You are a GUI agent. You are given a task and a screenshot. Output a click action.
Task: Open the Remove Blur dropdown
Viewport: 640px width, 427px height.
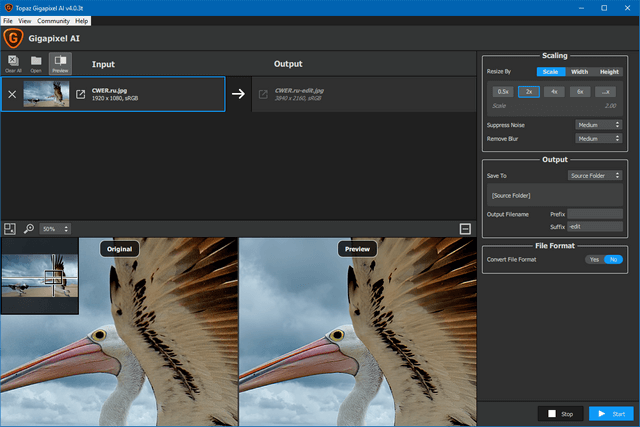(599, 138)
